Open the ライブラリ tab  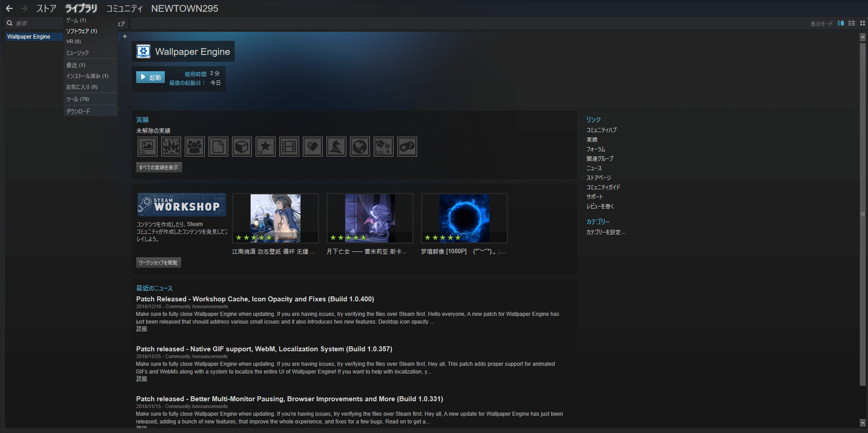(81, 9)
